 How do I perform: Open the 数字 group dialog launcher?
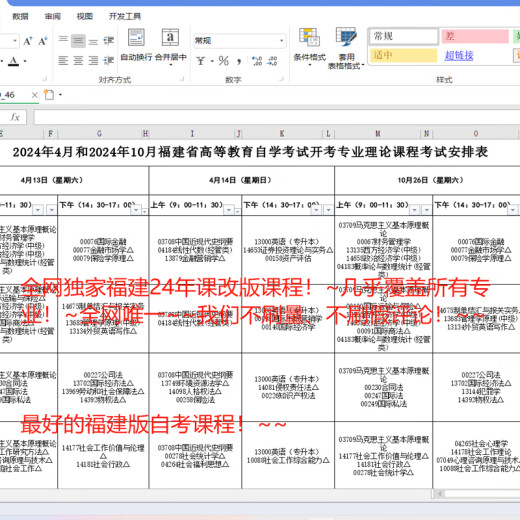point(281,79)
